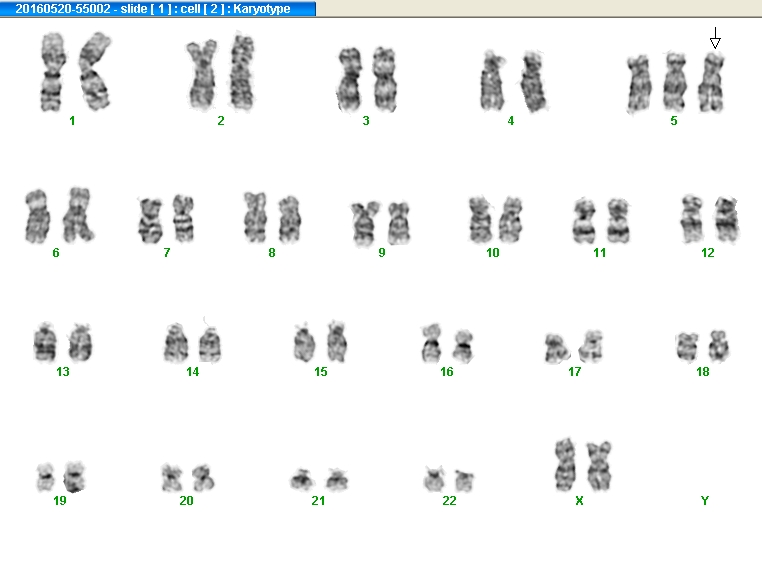Select chromosome number label 12
The height and width of the screenshot is (582, 762).
click(x=708, y=253)
